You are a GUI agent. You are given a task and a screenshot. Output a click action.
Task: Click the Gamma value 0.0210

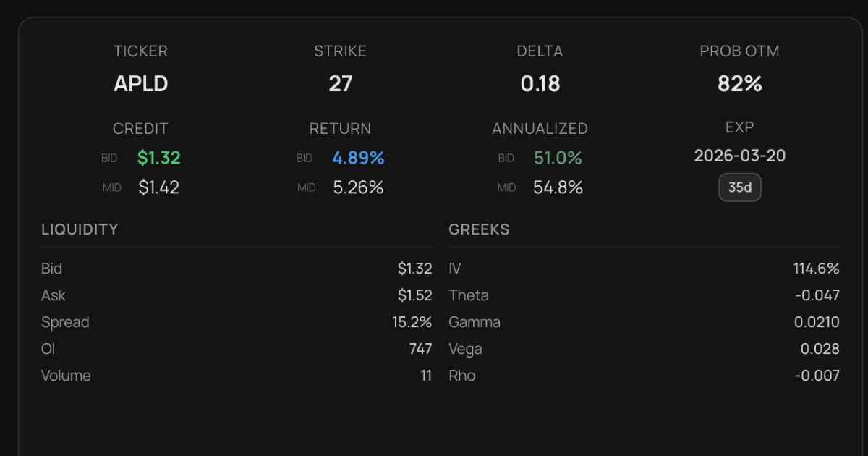[817, 322]
